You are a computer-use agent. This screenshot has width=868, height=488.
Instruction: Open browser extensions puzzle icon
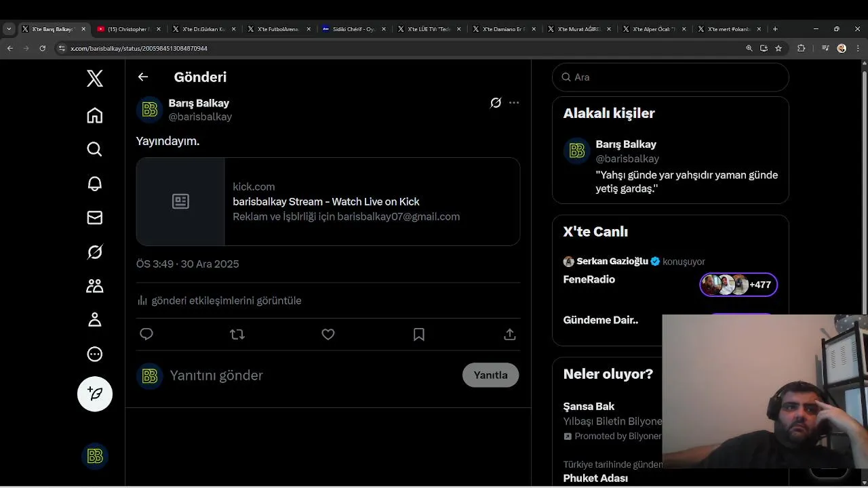[801, 48]
